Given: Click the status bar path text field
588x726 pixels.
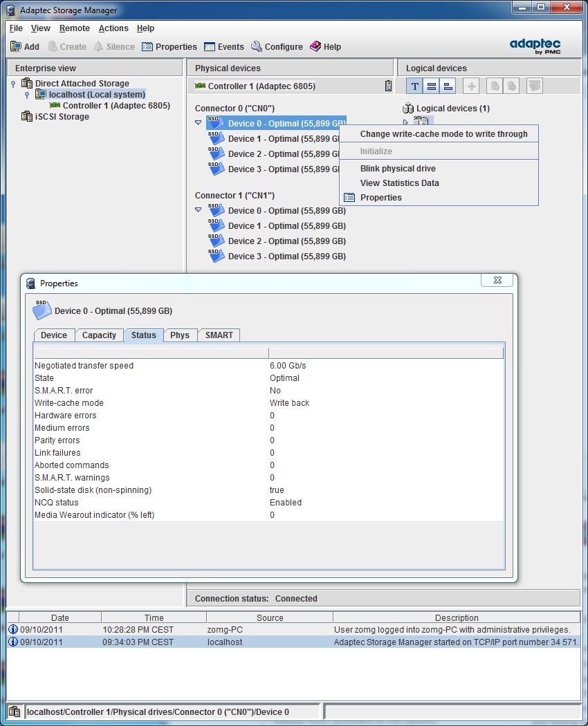Looking at the screenshot, I should pyautogui.click(x=172, y=711).
